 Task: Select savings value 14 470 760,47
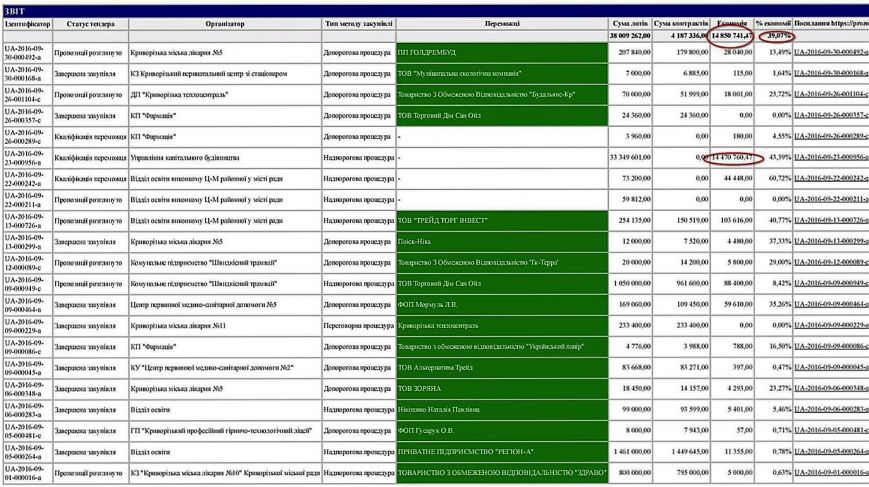(732, 157)
